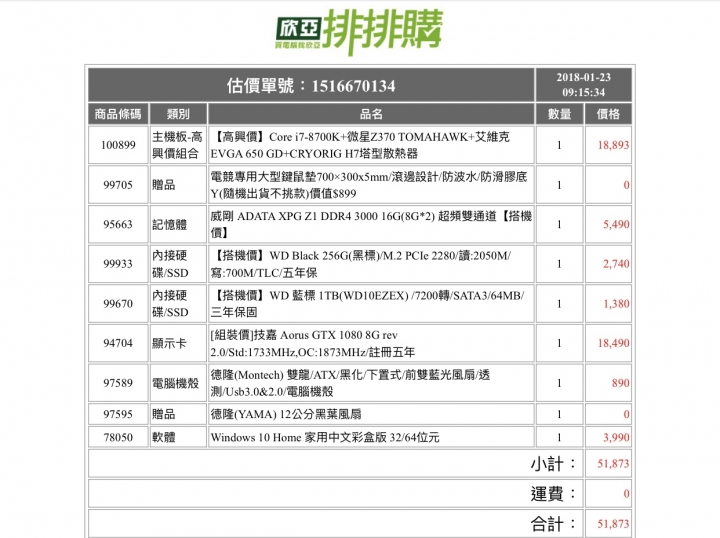Click the 欣亞 排排購 logo
Screen dimensions: 720x538
click(x=359, y=31)
